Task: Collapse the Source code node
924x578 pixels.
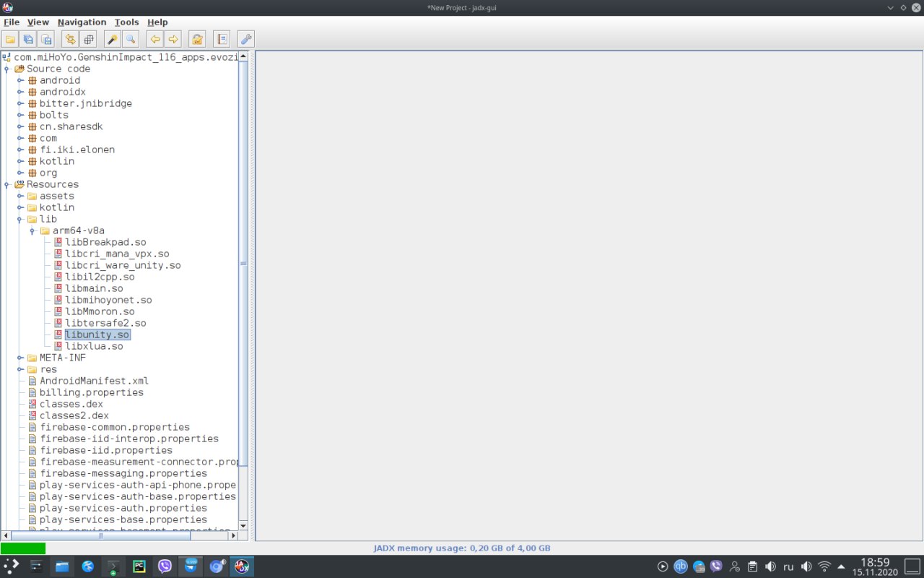Action: 6,69
